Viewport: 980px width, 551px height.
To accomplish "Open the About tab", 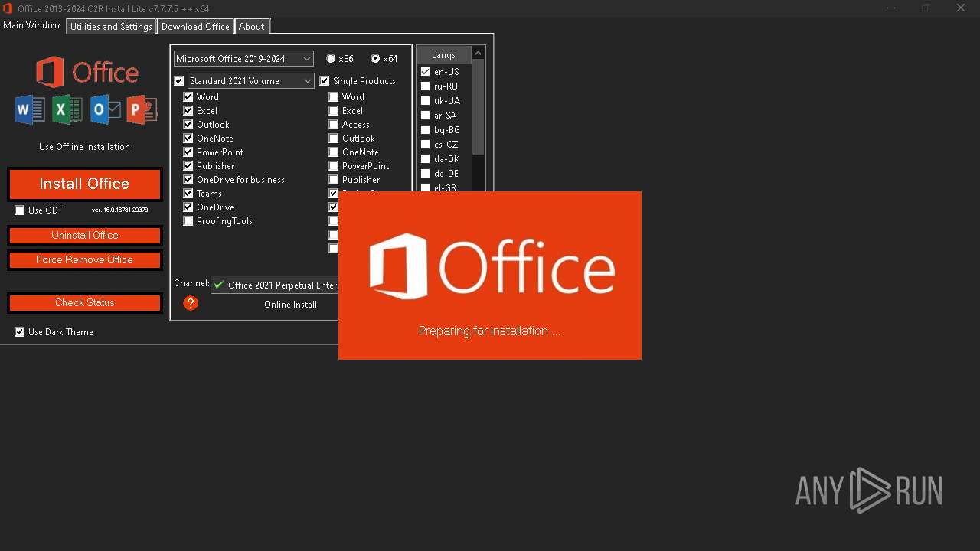I will tap(251, 26).
